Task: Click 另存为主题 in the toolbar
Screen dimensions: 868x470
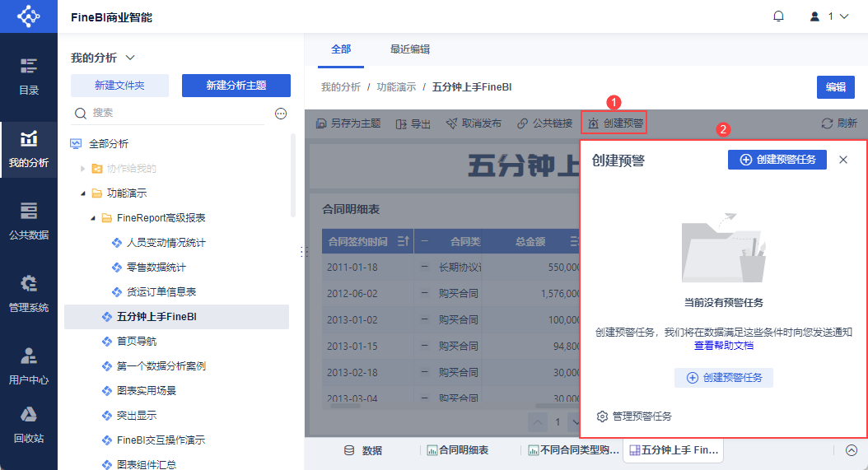Action: (x=348, y=123)
